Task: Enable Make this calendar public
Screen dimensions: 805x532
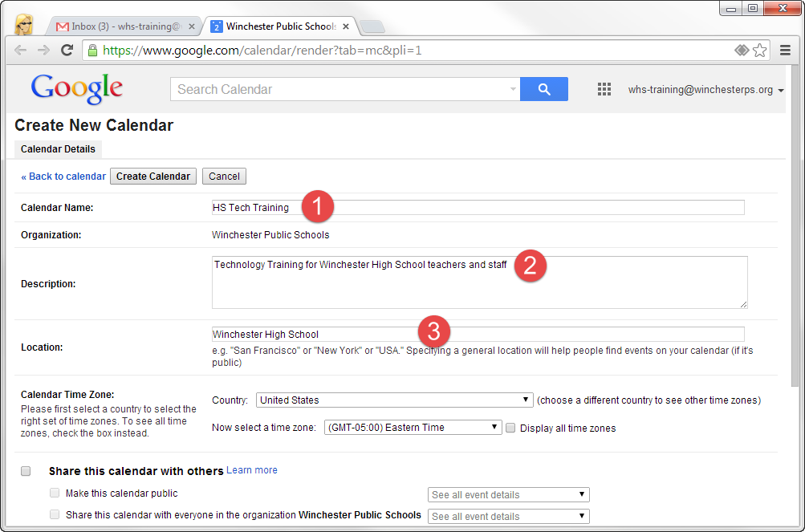Action: pos(55,493)
